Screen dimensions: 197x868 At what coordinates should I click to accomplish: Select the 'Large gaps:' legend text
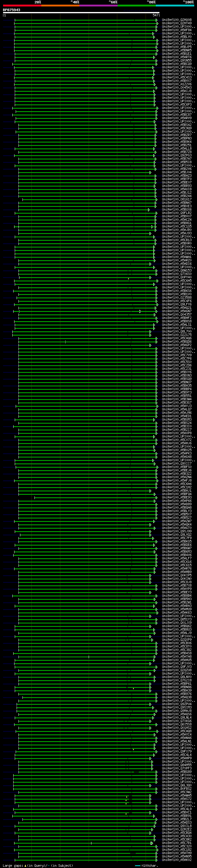point(13,866)
